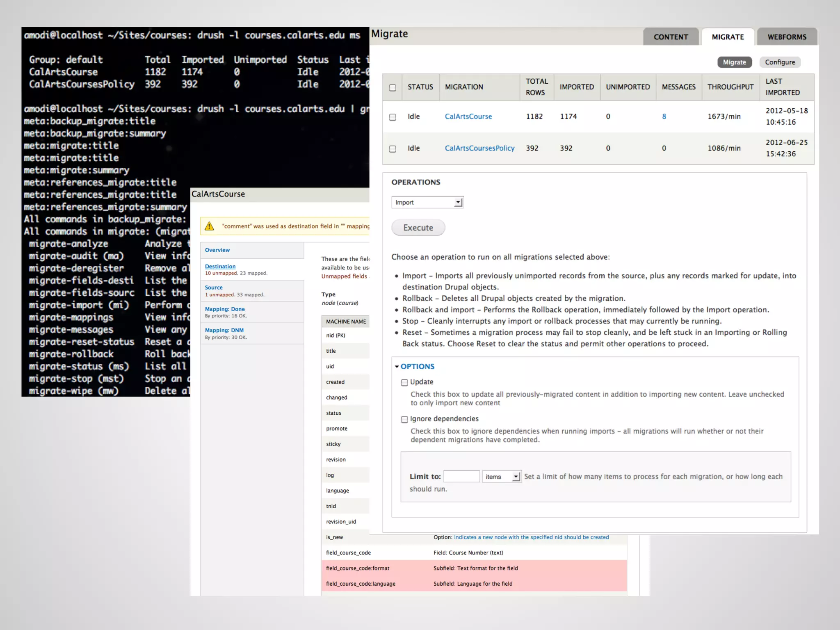Switch to the Webforms tab
Screen dimensions: 840x630
787,37
